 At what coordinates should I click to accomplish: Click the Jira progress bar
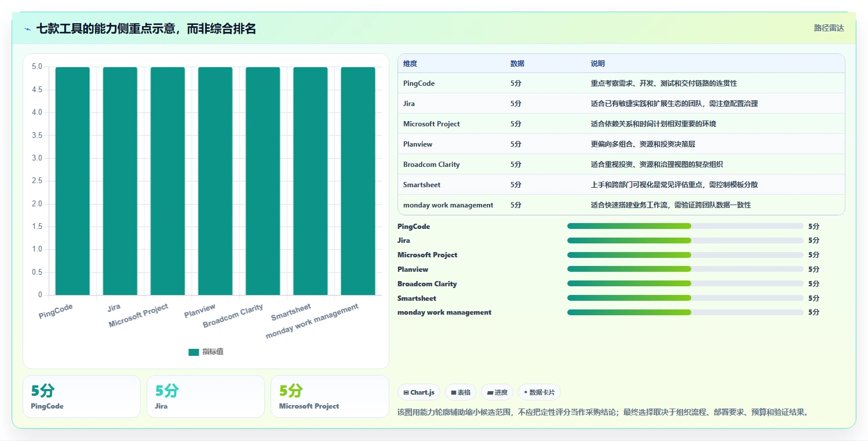tap(685, 240)
